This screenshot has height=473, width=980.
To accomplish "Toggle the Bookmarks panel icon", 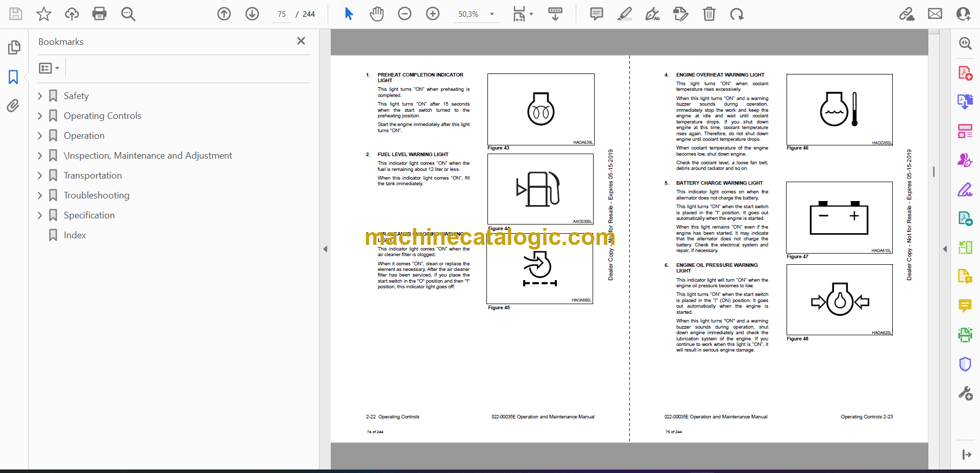I will click(x=13, y=77).
